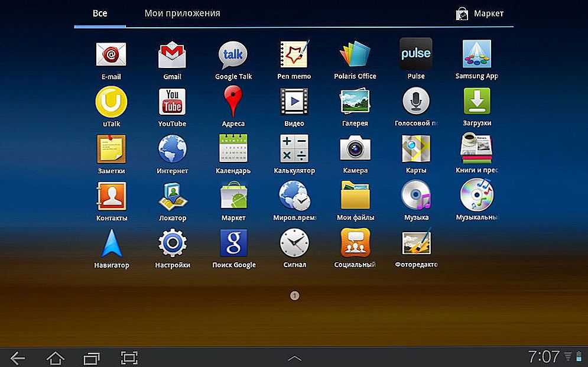Launch the Gmail app
Screen dimensions: 588x367
pos(172,55)
